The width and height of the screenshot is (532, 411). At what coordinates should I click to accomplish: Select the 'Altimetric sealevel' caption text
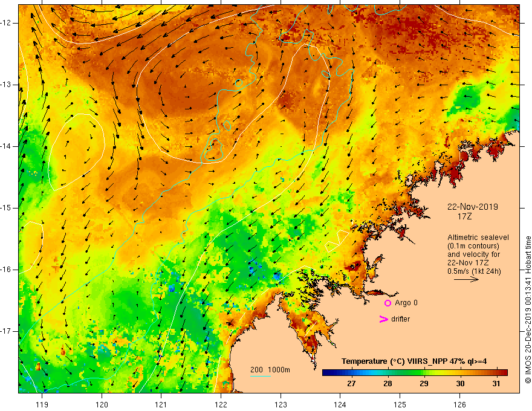point(478,238)
